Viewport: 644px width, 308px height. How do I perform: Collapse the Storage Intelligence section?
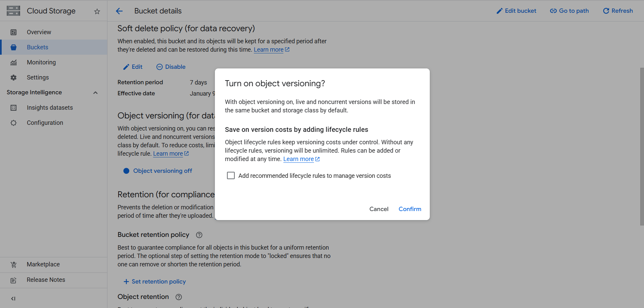tap(95, 93)
